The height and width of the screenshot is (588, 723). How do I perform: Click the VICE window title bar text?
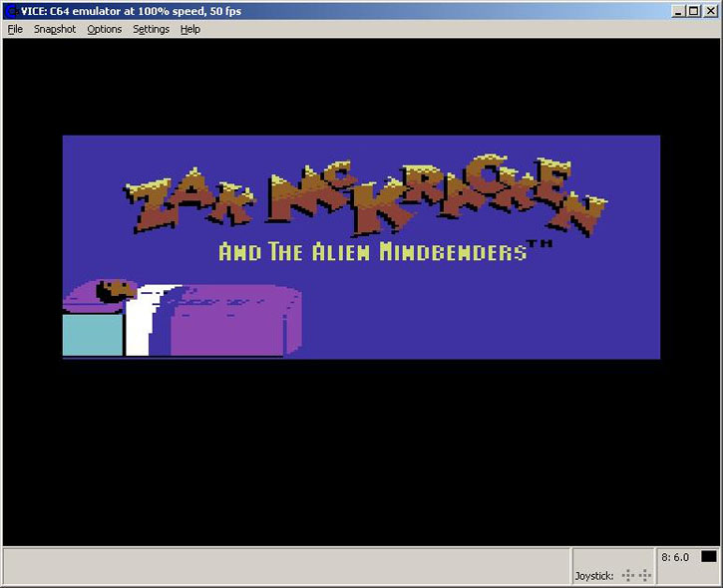pos(131,11)
